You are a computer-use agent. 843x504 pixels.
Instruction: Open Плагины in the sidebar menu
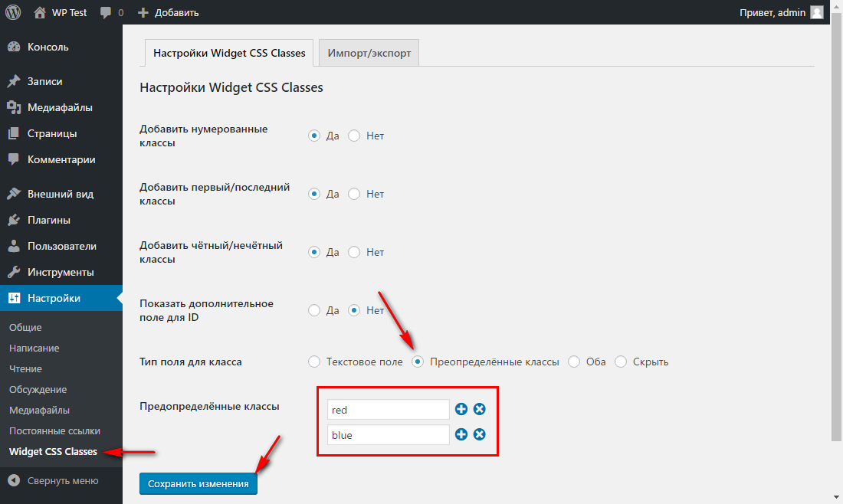[x=49, y=221]
